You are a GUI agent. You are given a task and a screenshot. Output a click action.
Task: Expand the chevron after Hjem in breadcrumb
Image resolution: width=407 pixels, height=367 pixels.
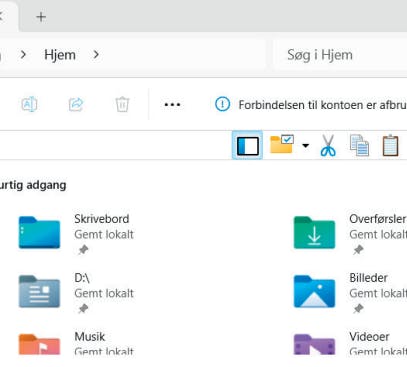(96, 54)
